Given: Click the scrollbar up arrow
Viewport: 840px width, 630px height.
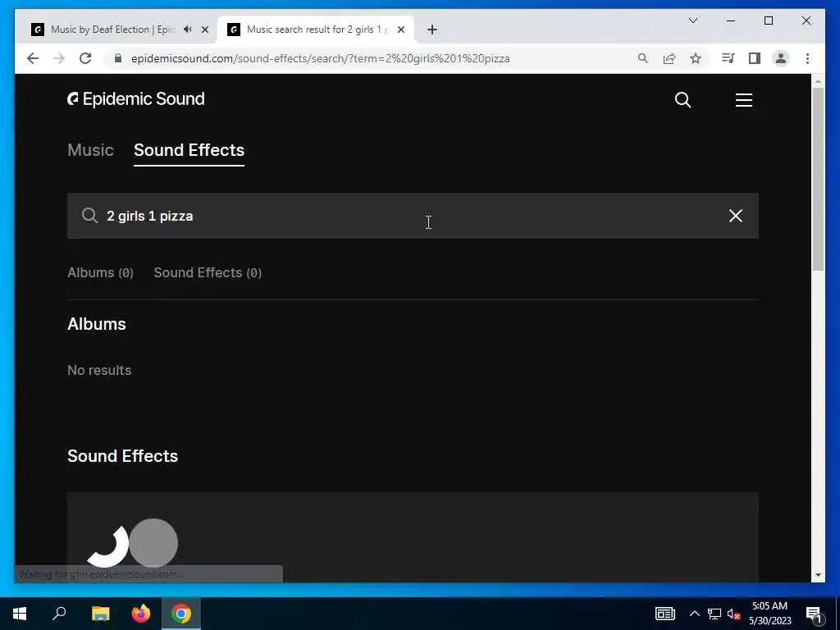Looking at the screenshot, I should pos(818,81).
